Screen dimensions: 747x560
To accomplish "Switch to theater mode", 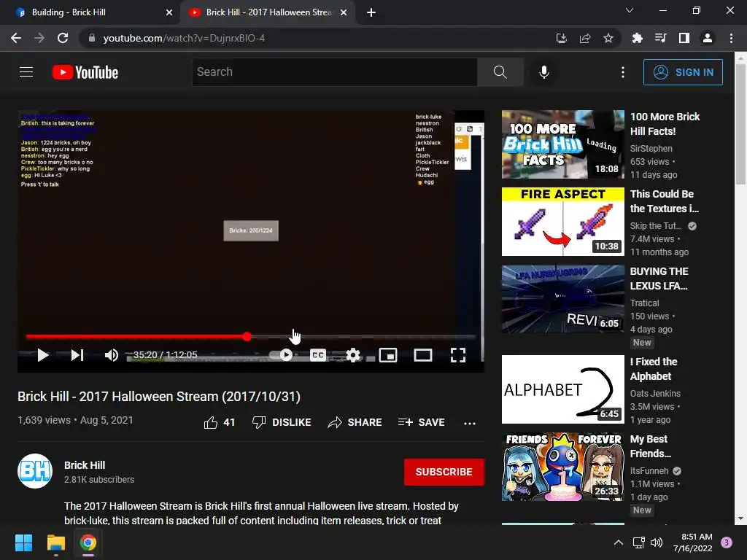I will [x=423, y=355].
